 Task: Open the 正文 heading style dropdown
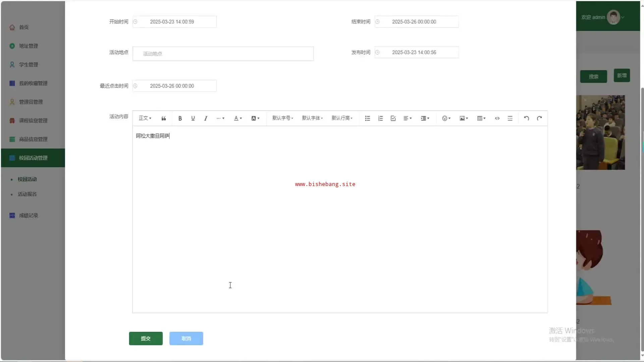click(145, 118)
